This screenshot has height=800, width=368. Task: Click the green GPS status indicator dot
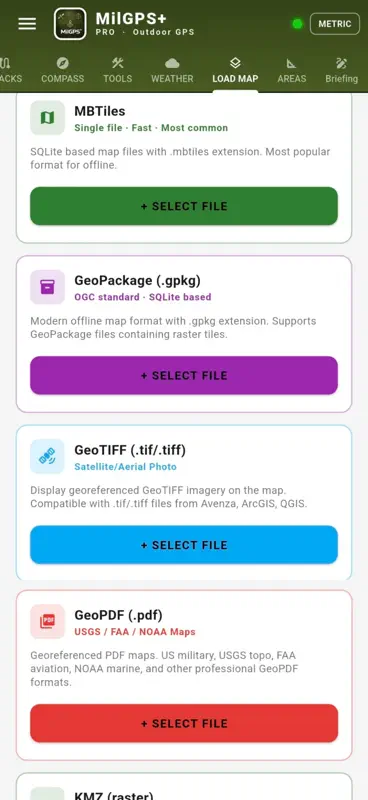[x=297, y=24]
